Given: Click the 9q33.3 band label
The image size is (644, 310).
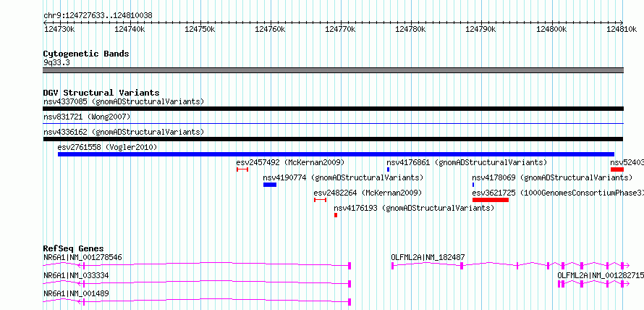Looking at the screenshot, I should [56, 62].
